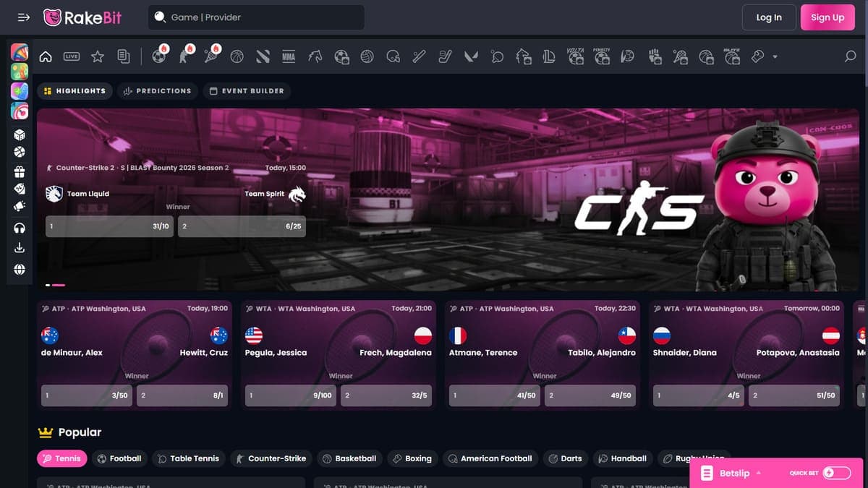
Task: Select Darts popular filter chip
Action: pos(565,458)
